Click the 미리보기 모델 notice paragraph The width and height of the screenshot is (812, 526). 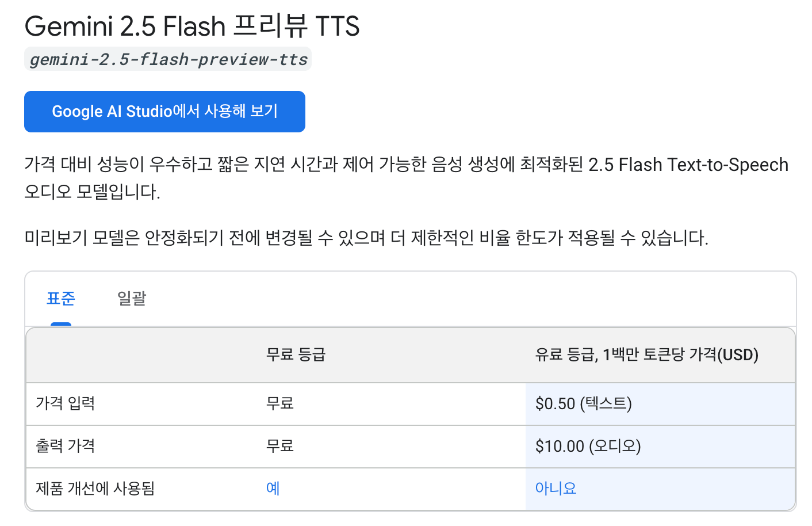pos(366,238)
